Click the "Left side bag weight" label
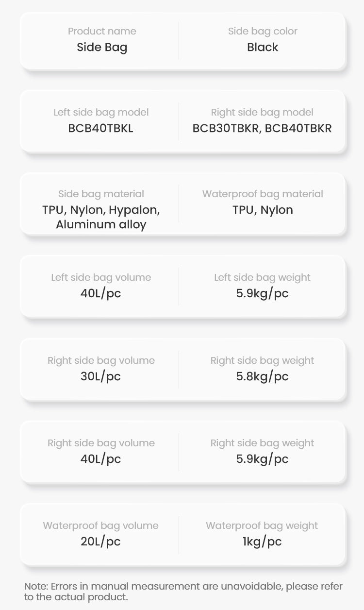 coord(262,278)
